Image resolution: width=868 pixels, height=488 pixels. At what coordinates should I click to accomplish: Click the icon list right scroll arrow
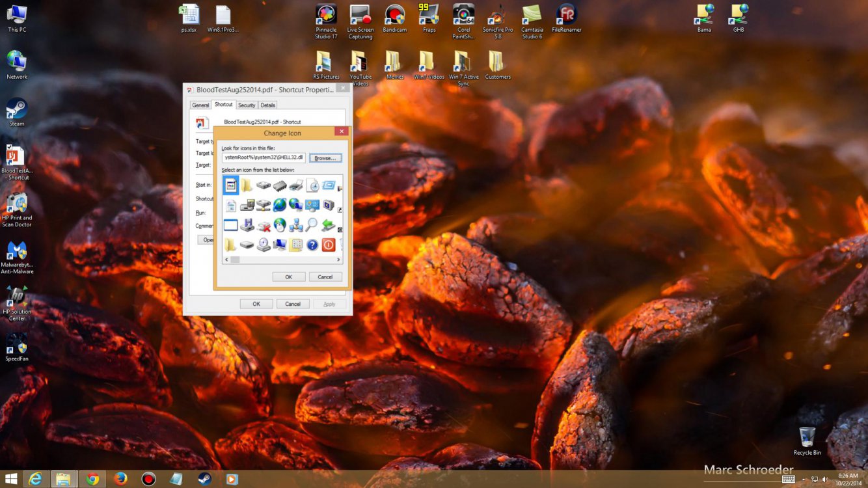point(338,260)
